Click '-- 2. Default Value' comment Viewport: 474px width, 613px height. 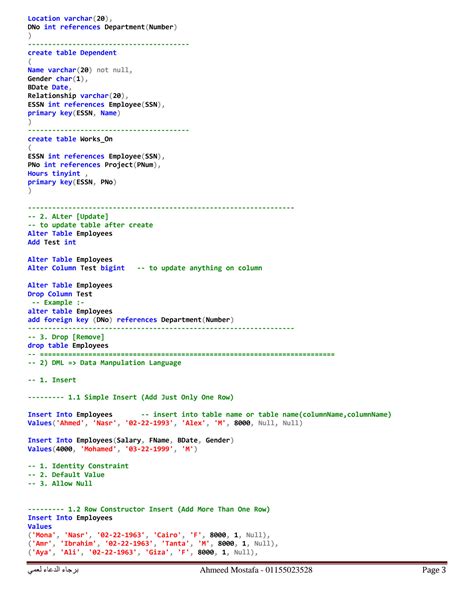(66, 475)
